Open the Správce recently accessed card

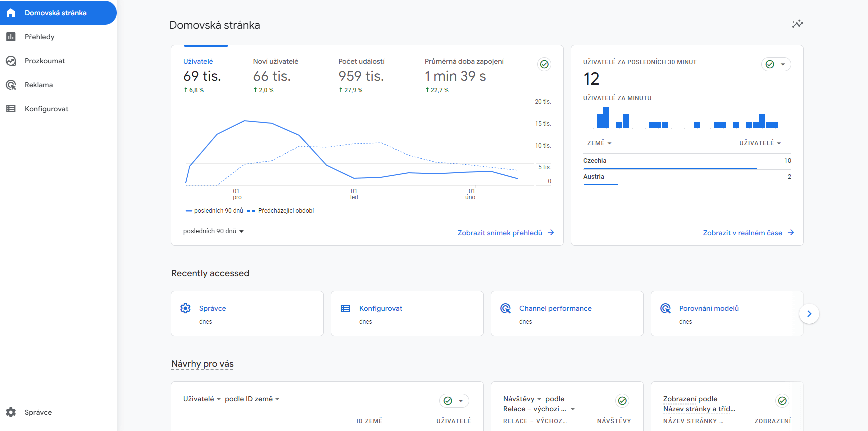(x=247, y=314)
